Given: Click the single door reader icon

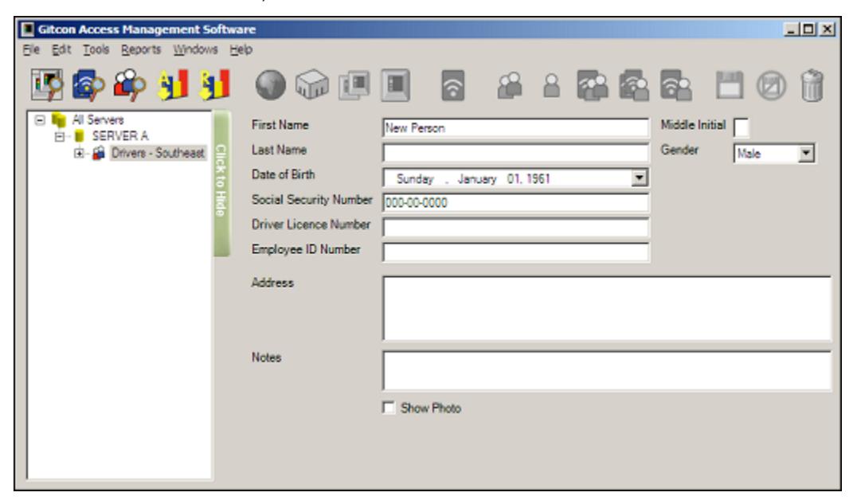Looking at the screenshot, I should point(395,85).
